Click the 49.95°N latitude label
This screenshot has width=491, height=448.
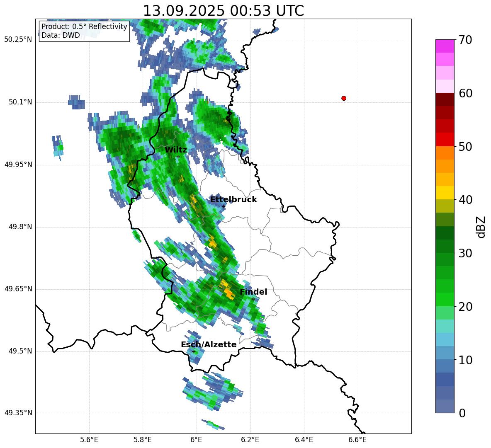tap(18, 164)
